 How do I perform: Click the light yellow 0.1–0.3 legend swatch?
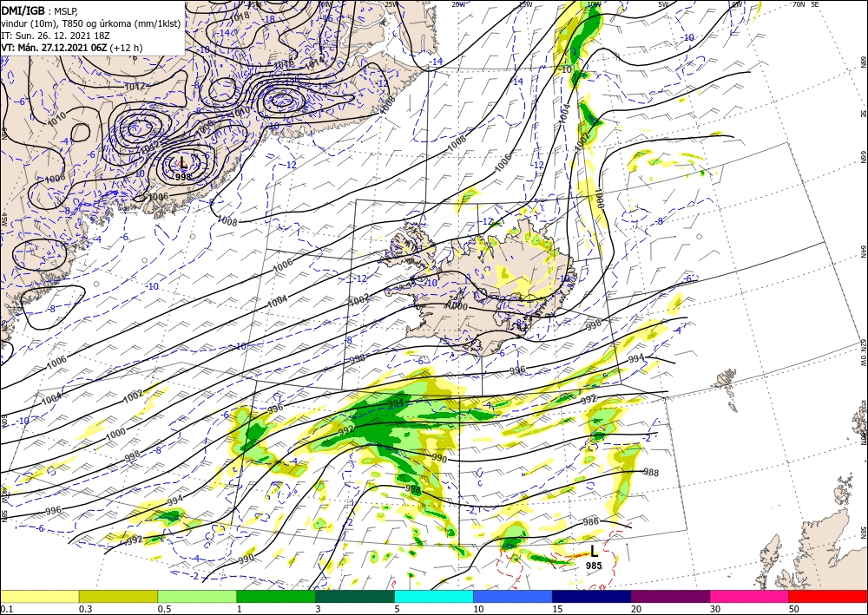(39, 596)
